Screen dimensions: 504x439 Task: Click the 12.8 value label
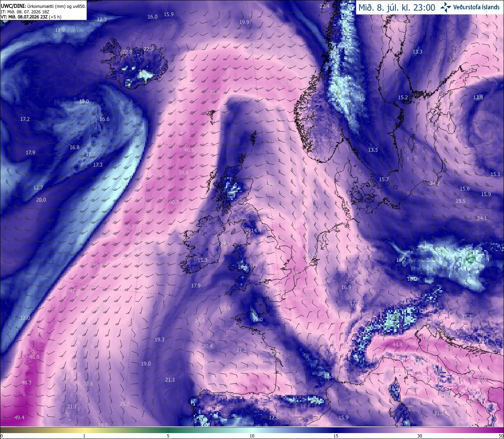pyautogui.click(x=478, y=97)
